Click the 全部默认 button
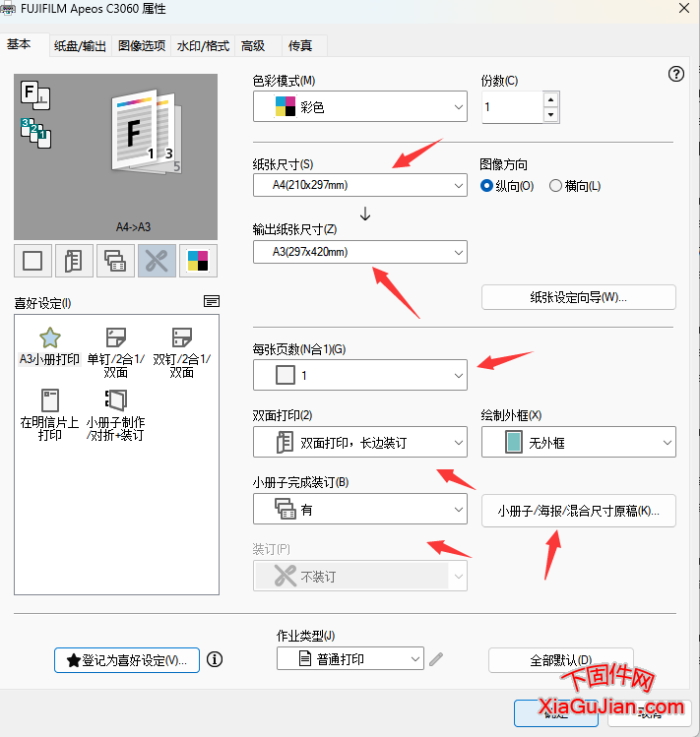This screenshot has height=737, width=700. pyautogui.click(x=561, y=660)
